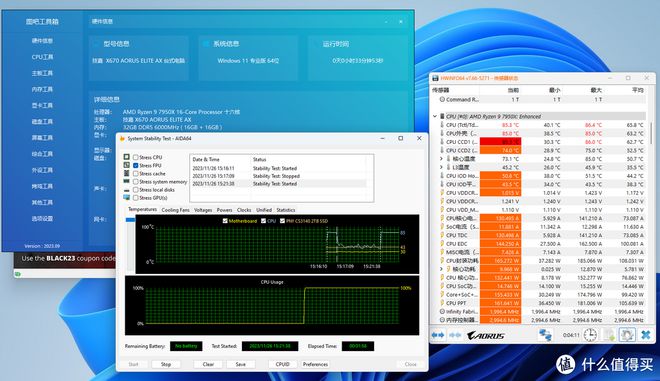Uncheck the Stress FPU checkbox

pyautogui.click(x=136, y=165)
